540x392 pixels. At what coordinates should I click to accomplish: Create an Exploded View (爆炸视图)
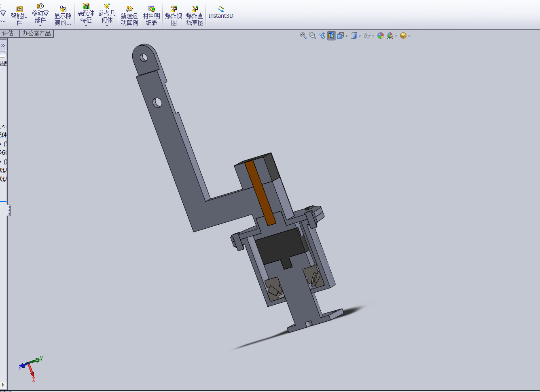point(174,15)
